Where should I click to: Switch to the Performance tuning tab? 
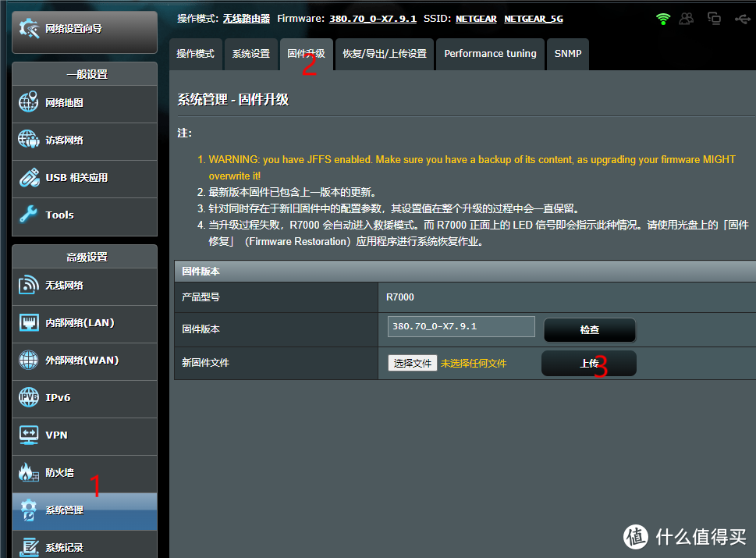point(490,54)
